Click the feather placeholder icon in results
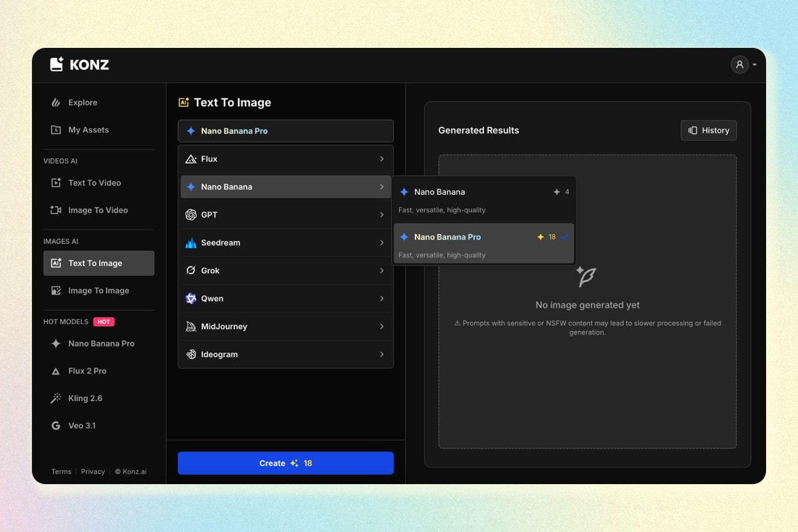 (x=586, y=276)
